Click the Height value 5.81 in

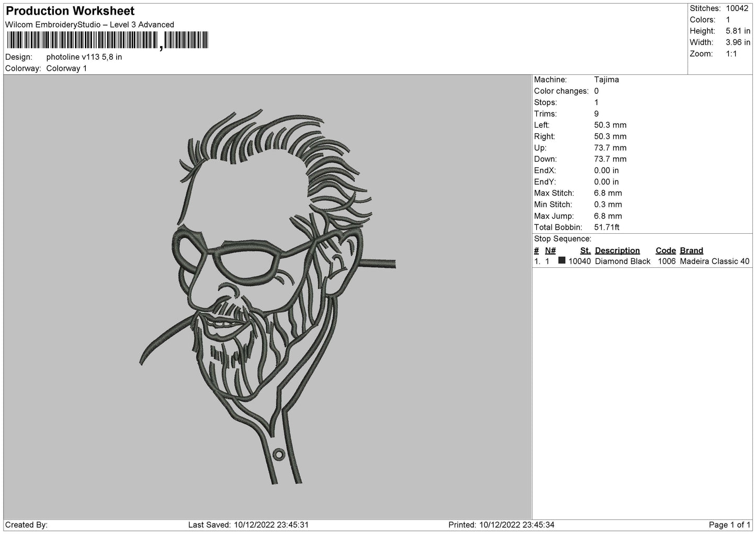(x=738, y=31)
